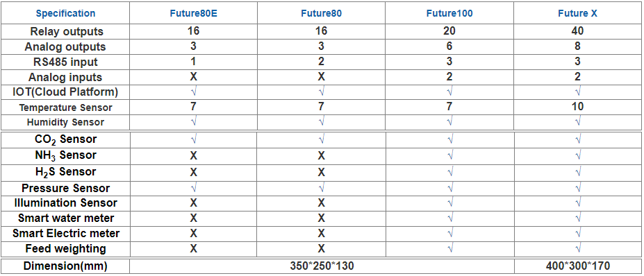Image resolution: width=644 pixels, height=276 pixels.
Task: Click Relay outputs value 40
Action: [x=577, y=31]
